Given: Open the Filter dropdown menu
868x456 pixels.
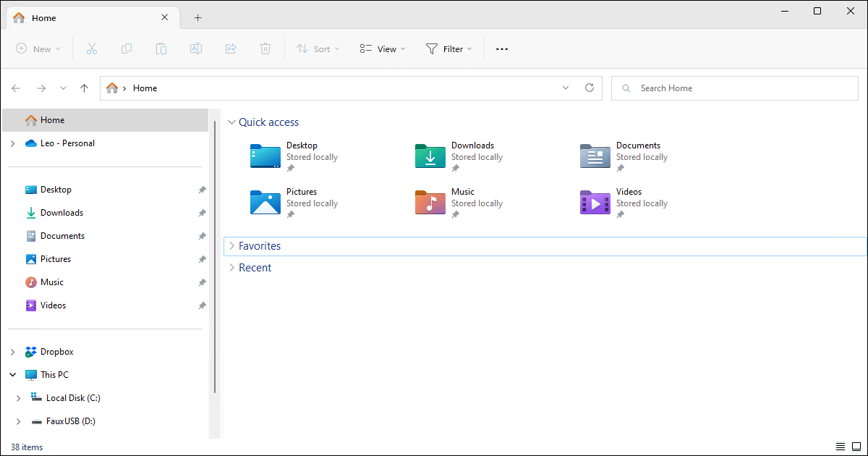Looking at the screenshot, I should [x=448, y=48].
